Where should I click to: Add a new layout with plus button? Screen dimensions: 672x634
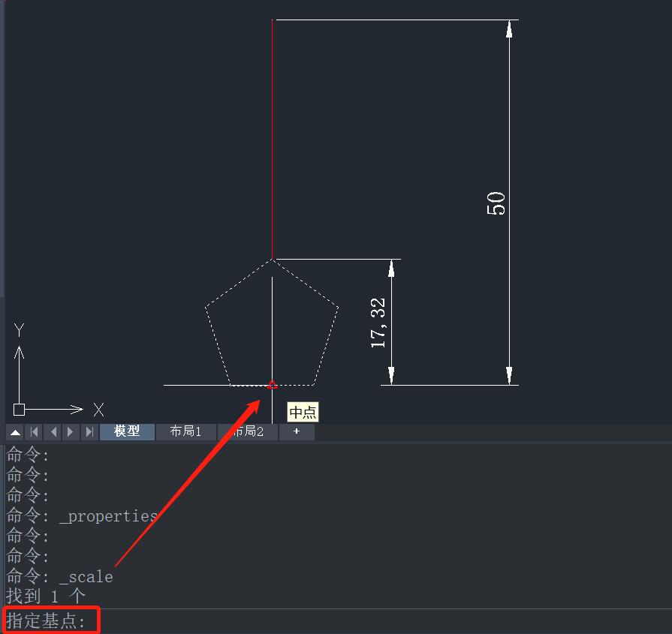pos(297,432)
